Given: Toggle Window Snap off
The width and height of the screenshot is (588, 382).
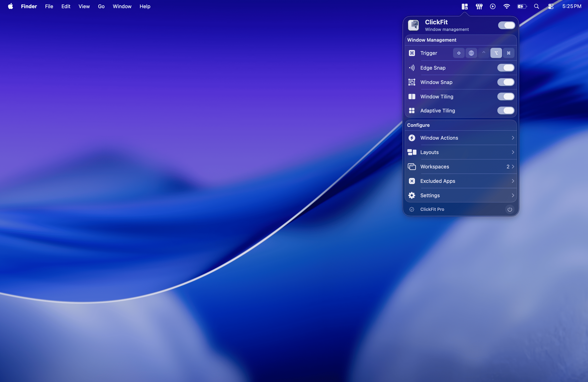Looking at the screenshot, I should [x=506, y=82].
